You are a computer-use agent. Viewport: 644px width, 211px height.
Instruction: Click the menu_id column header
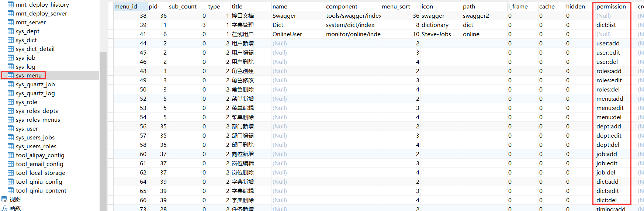pyautogui.click(x=130, y=7)
